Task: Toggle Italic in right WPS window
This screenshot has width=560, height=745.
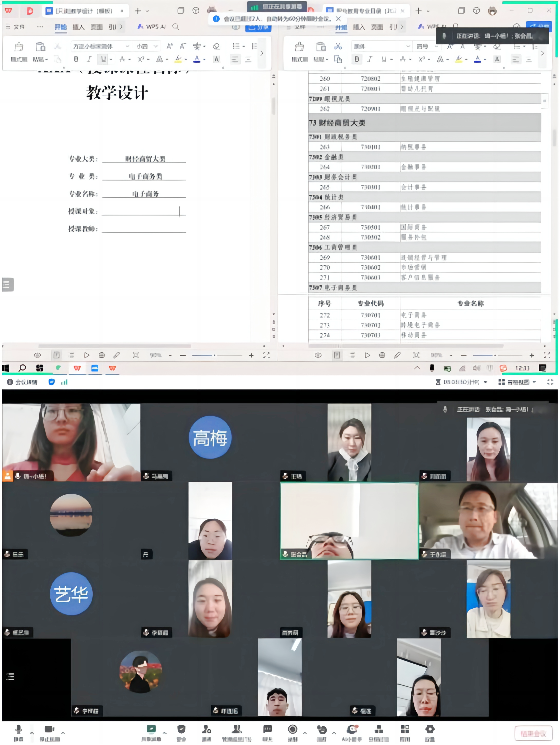Action: pyautogui.click(x=370, y=59)
